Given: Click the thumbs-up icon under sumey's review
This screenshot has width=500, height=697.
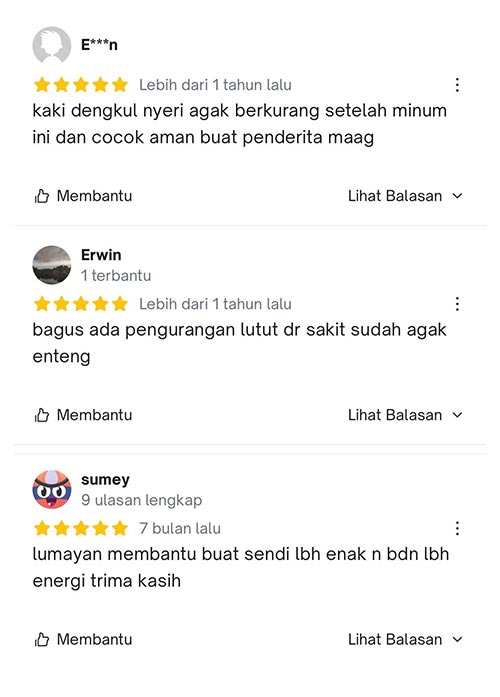Looking at the screenshot, I should tap(42, 640).
